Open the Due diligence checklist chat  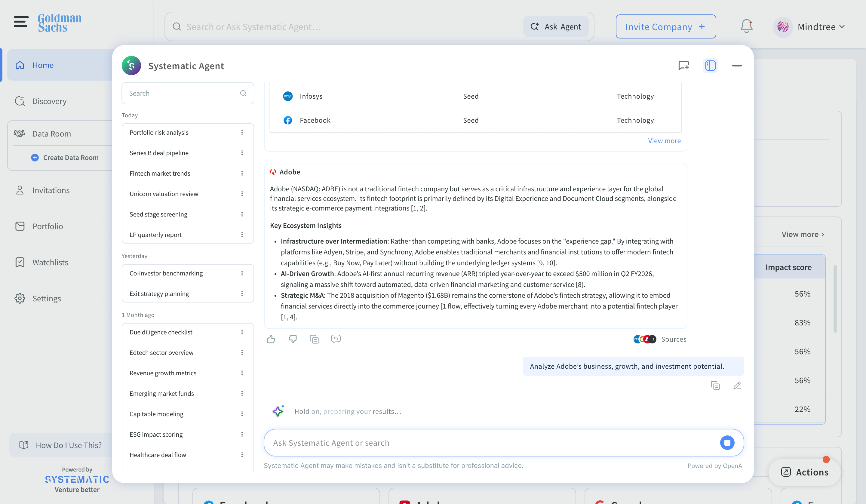coord(161,332)
